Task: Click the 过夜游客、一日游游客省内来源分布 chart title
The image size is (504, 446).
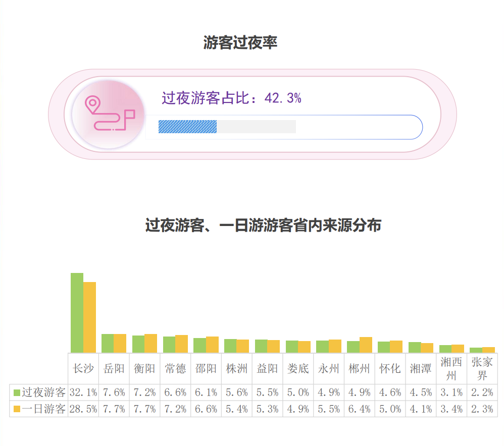Action: point(263,226)
